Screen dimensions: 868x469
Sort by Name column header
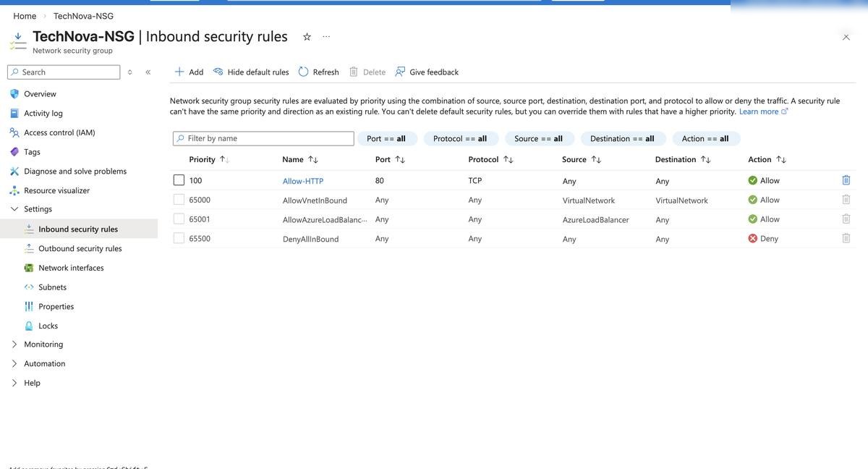point(300,159)
